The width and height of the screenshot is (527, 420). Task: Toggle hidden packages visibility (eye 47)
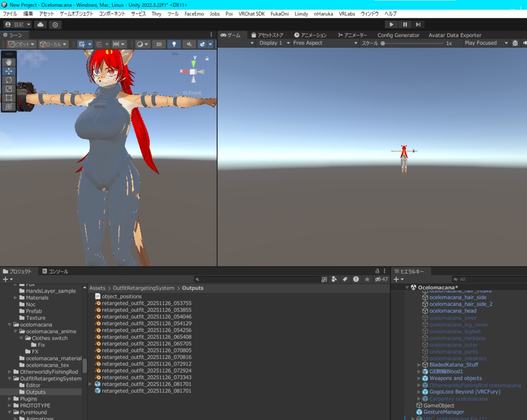(381, 279)
